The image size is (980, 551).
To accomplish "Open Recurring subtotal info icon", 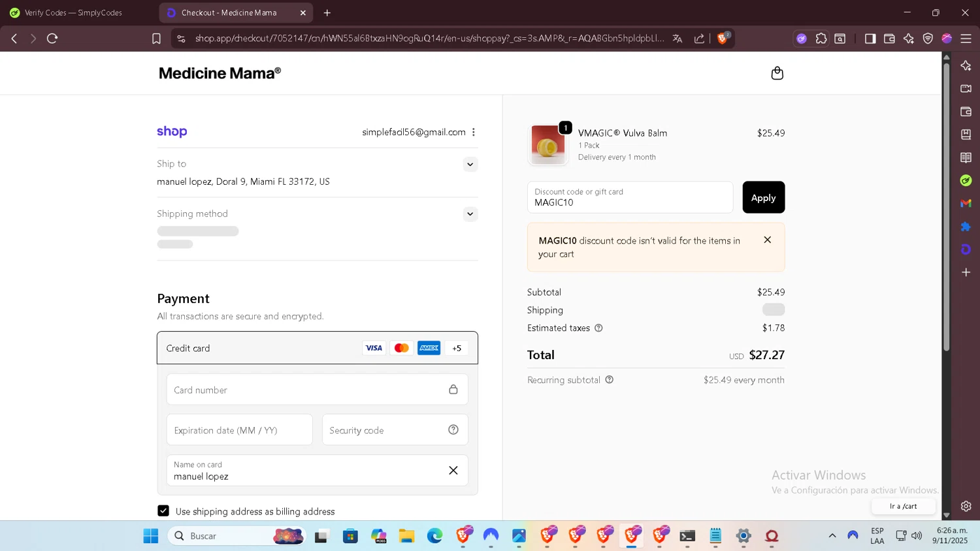I will 609,379.
